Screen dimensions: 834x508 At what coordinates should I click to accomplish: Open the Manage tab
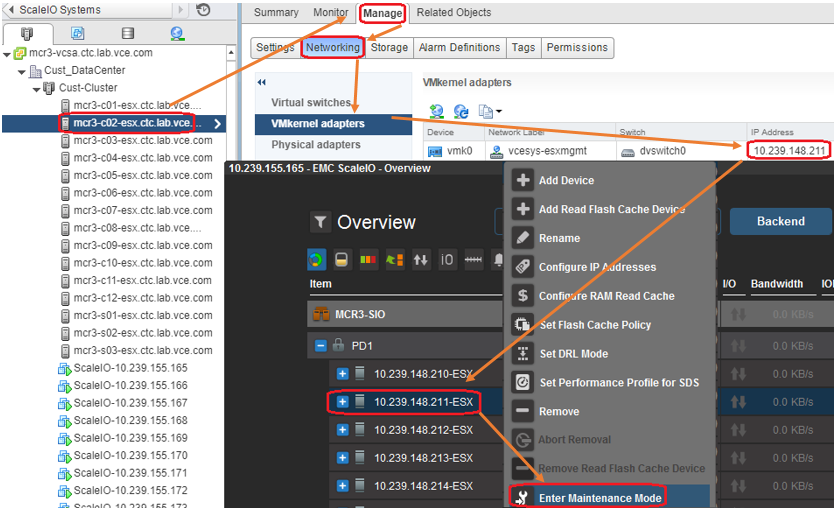(x=382, y=13)
